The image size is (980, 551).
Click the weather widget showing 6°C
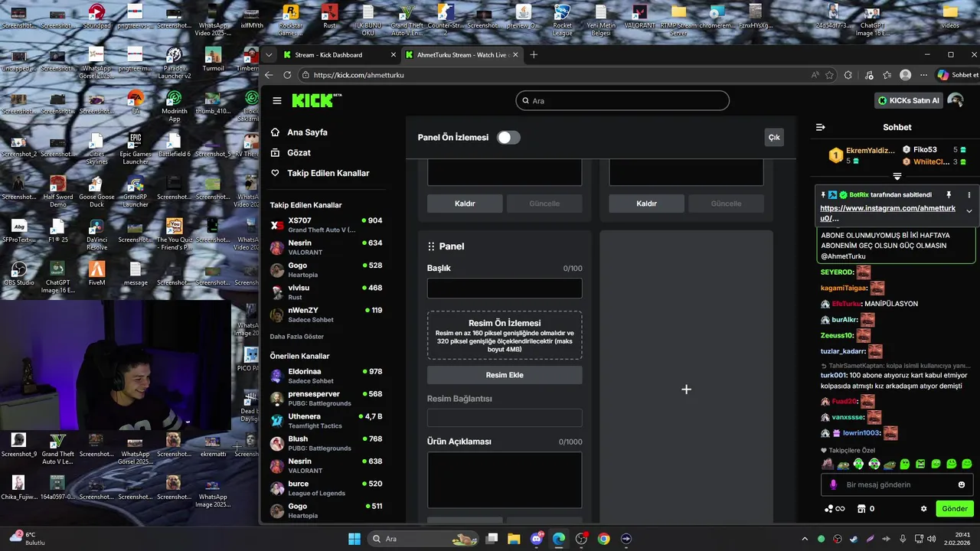[28, 539]
